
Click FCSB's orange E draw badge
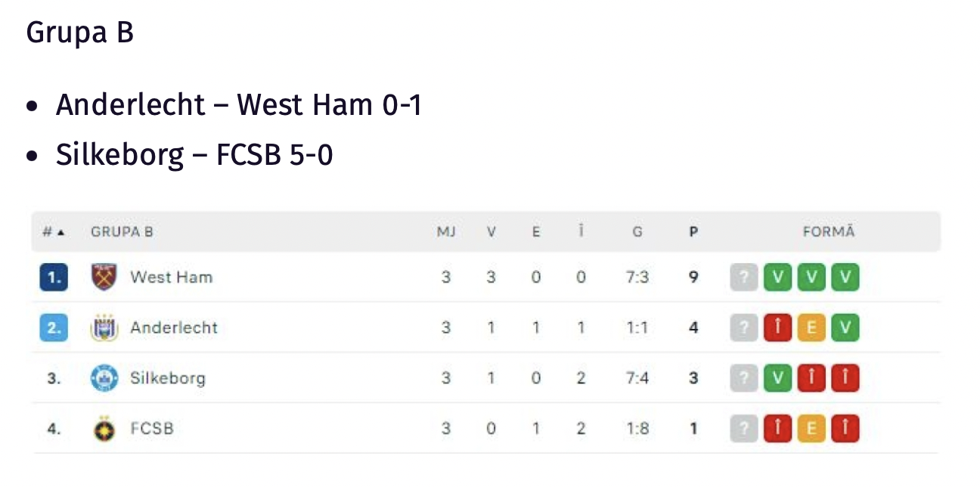pyautogui.click(x=811, y=429)
